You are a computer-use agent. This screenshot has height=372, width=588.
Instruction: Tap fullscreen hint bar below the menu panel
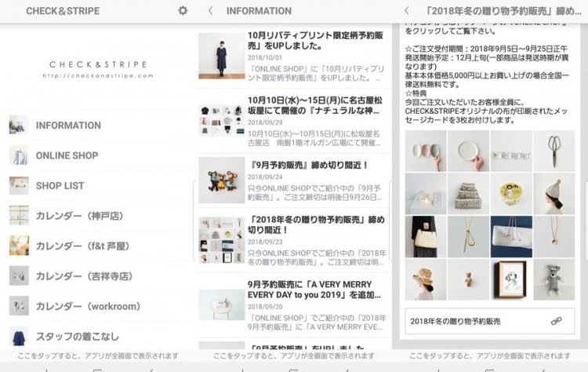98,356
